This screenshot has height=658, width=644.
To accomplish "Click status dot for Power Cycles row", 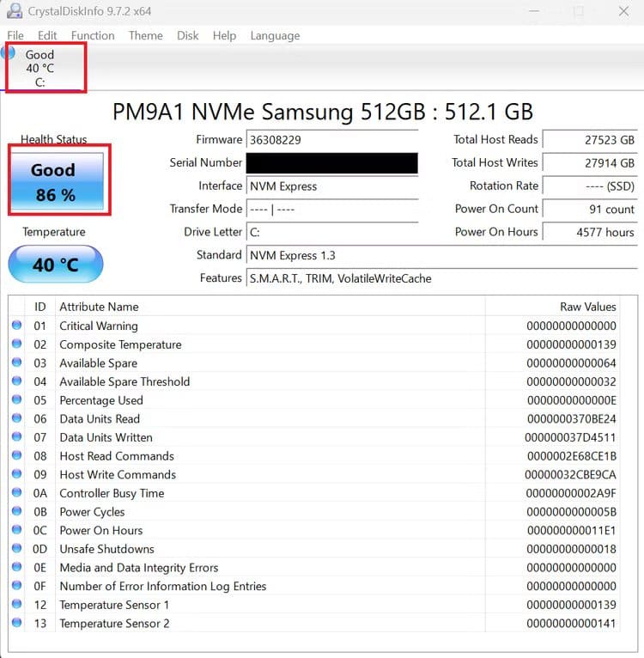I will click(17, 512).
